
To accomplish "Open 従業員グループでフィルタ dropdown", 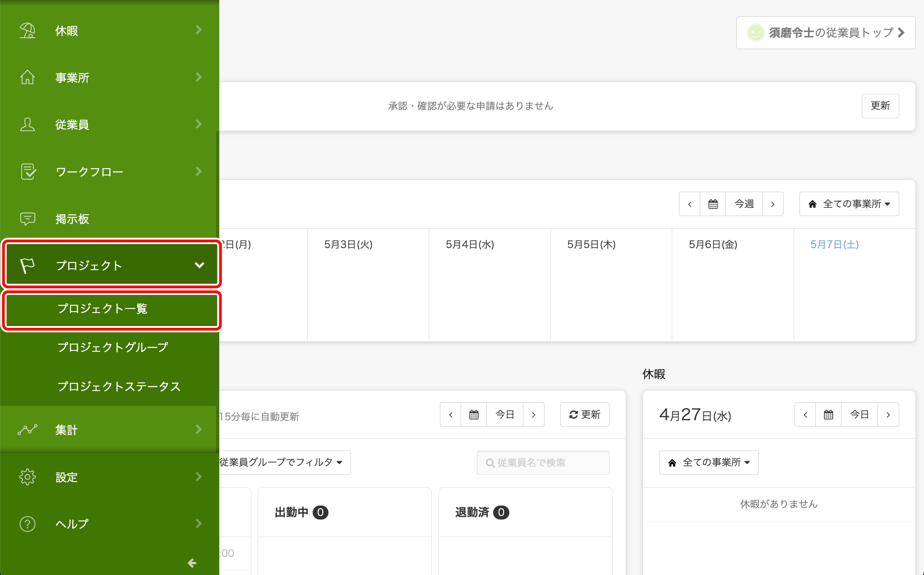I will (282, 462).
